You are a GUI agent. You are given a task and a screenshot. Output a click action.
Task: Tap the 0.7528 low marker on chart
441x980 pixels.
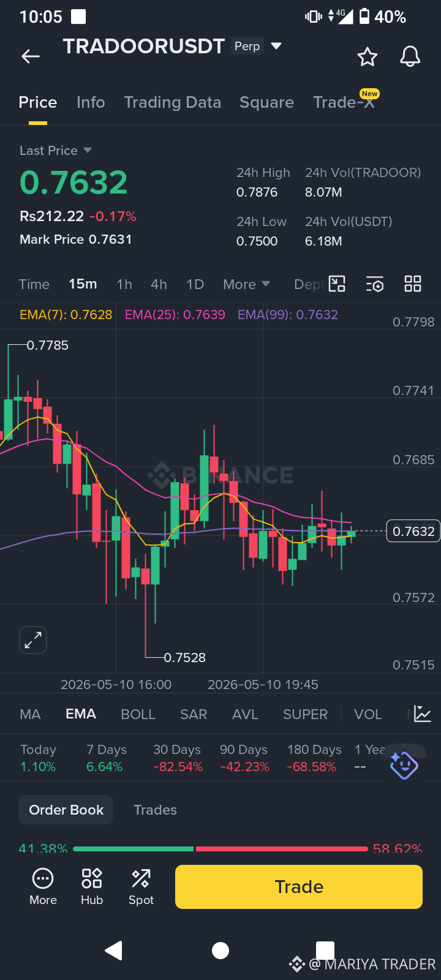[x=184, y=658]
